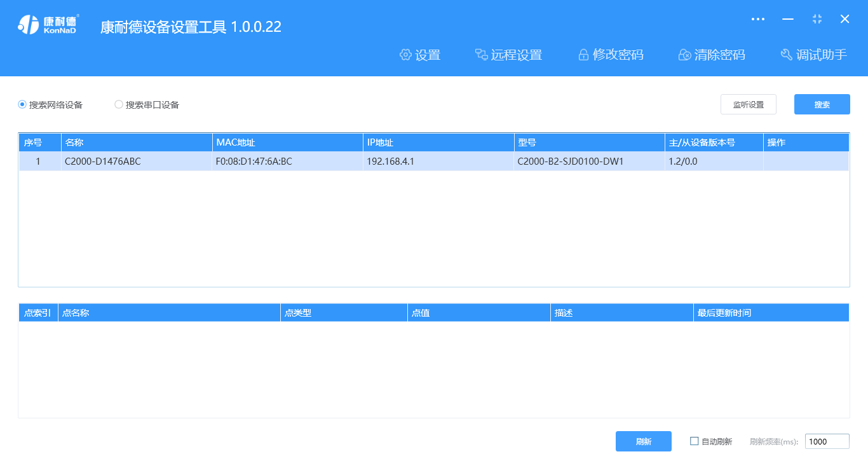Click the 序号 column header
Viewport: 868px width, 461px height.
pos(40,142)
